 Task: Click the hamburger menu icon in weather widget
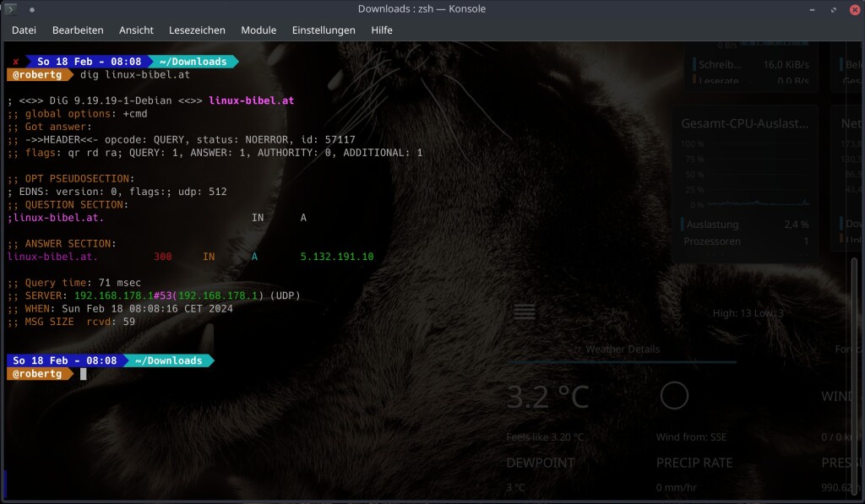[x=525, y=312]
